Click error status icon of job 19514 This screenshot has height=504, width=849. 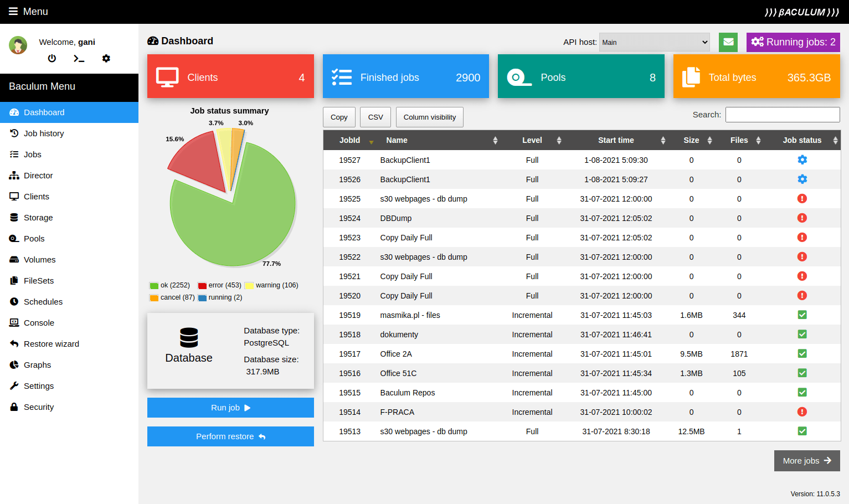point(802,412)
